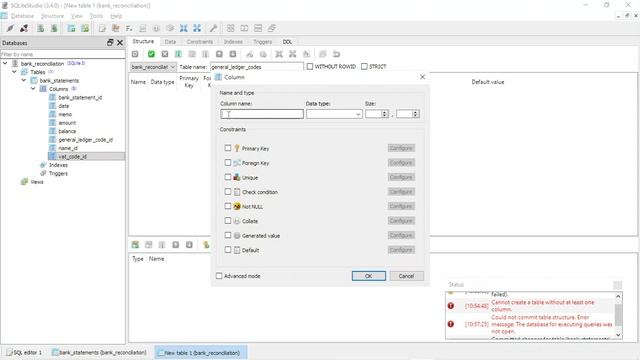Image resolution: width=640 pixels, height=360 pixels.
Task: Click the Status panel scroll down arrow
Action: tap(618, 335)
